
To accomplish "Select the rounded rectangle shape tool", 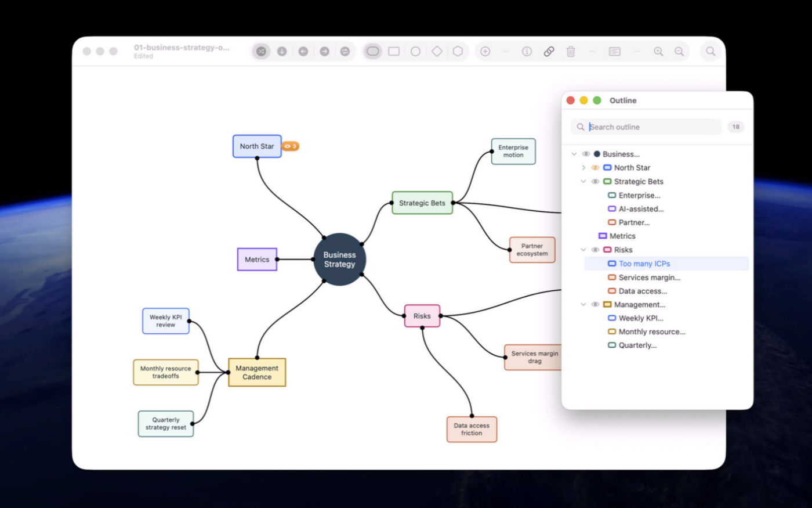I will click(373, 52).
